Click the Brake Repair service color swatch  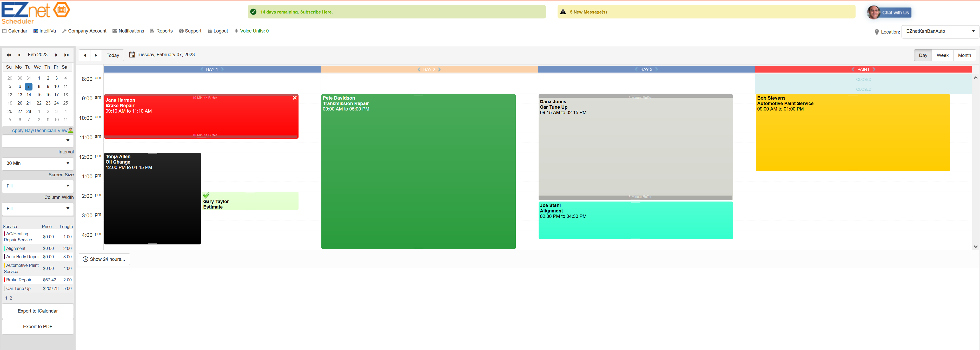[x=5, y=280]
